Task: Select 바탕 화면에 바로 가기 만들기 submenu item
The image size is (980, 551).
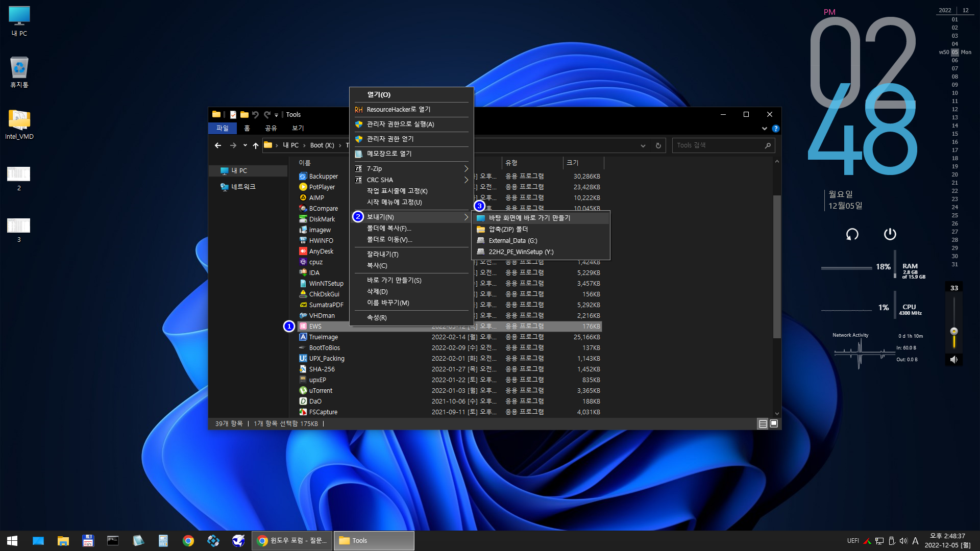Action: point(541,218)
